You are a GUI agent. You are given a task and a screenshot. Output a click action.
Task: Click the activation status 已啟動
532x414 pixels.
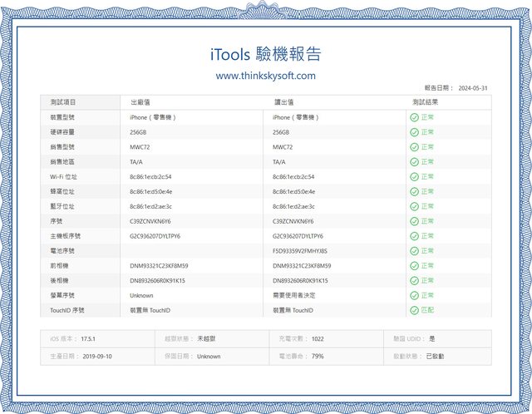click(435, 357)
